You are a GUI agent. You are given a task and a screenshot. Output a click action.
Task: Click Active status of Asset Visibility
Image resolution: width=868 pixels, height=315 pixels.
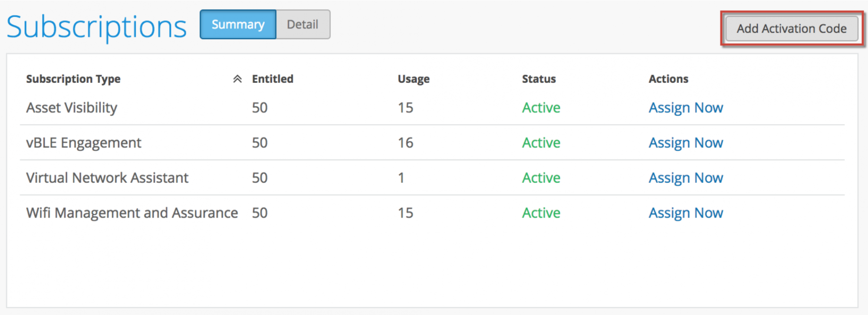point(541,108)
